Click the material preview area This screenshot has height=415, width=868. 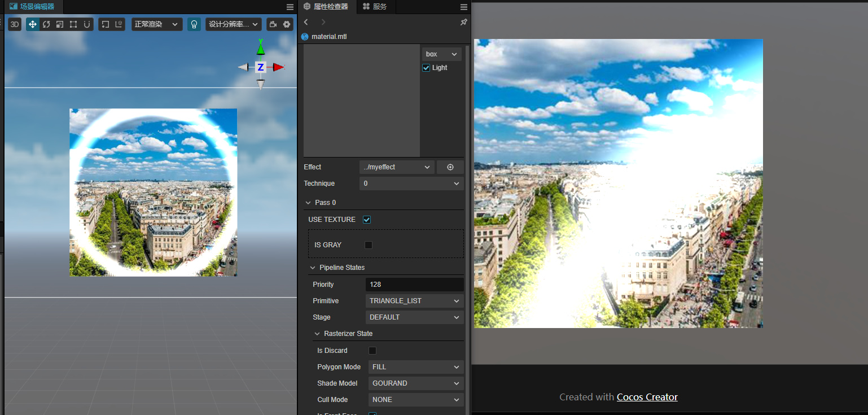tap(362, 101)
